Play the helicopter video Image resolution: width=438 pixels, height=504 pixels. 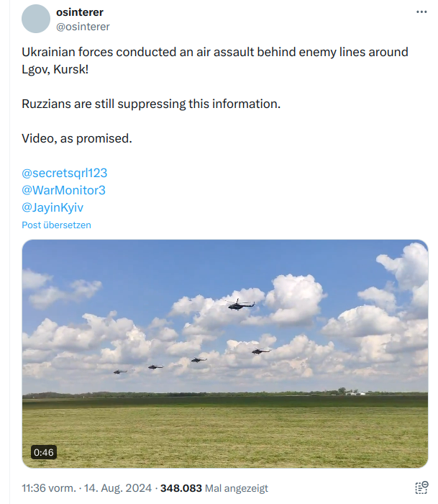point(224,353)
